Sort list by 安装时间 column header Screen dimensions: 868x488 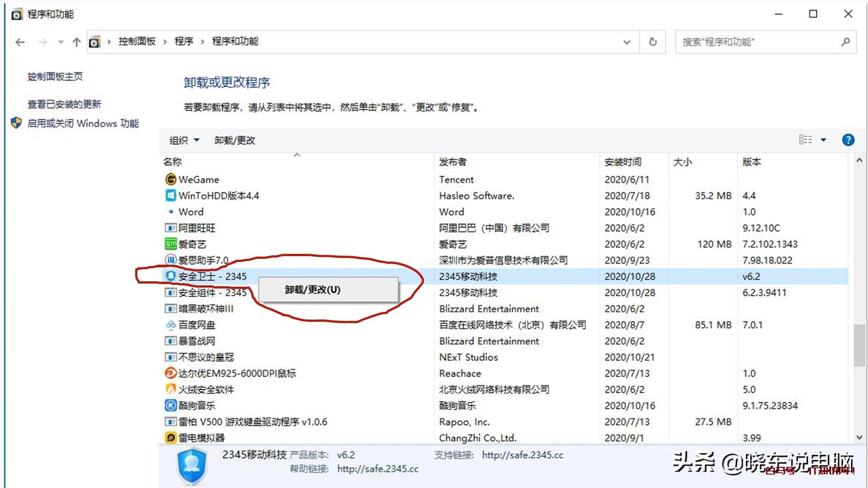click(x=622, y=162)
